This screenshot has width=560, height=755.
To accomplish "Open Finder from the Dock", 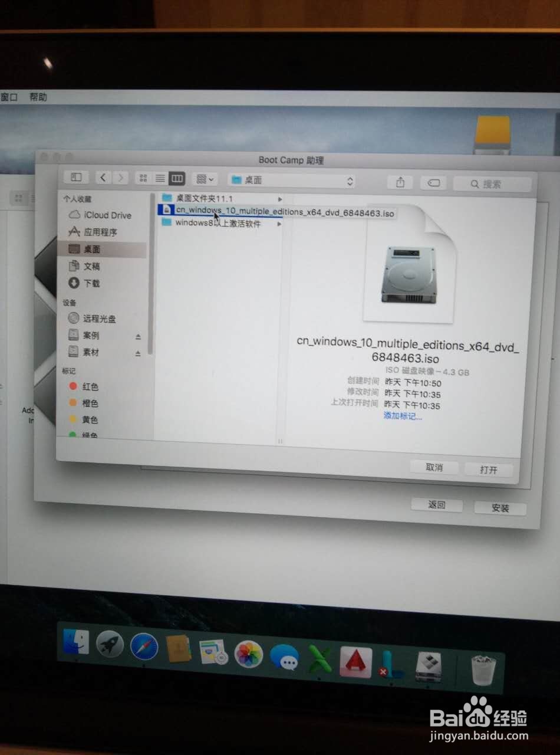I will (x=76, y=643).
